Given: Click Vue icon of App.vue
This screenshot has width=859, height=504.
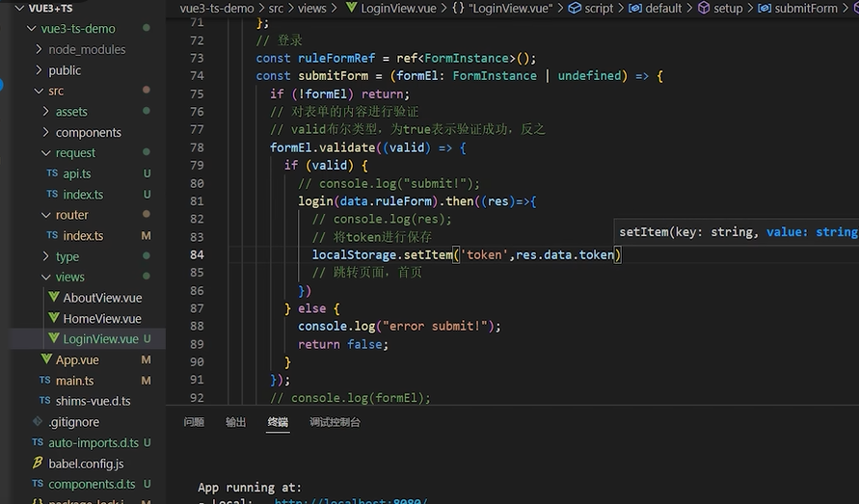Looking at the screenshot, I should point(46,359).
